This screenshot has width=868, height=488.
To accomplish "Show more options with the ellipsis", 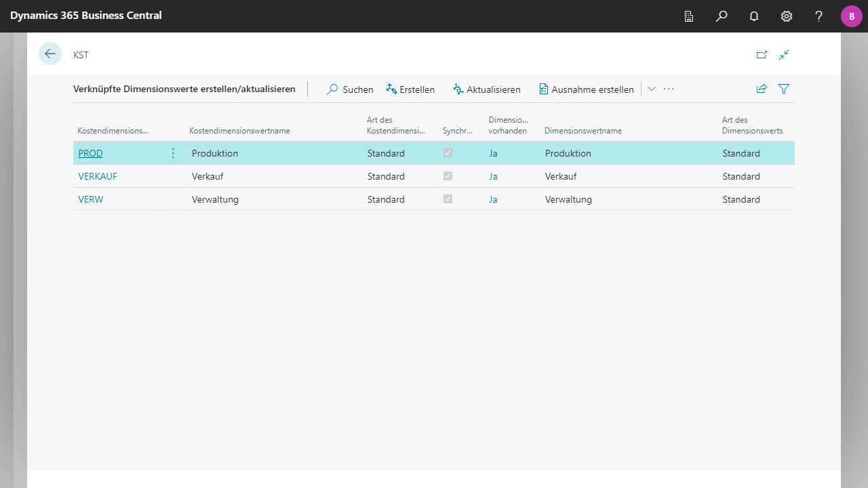I will coord(669,89).
